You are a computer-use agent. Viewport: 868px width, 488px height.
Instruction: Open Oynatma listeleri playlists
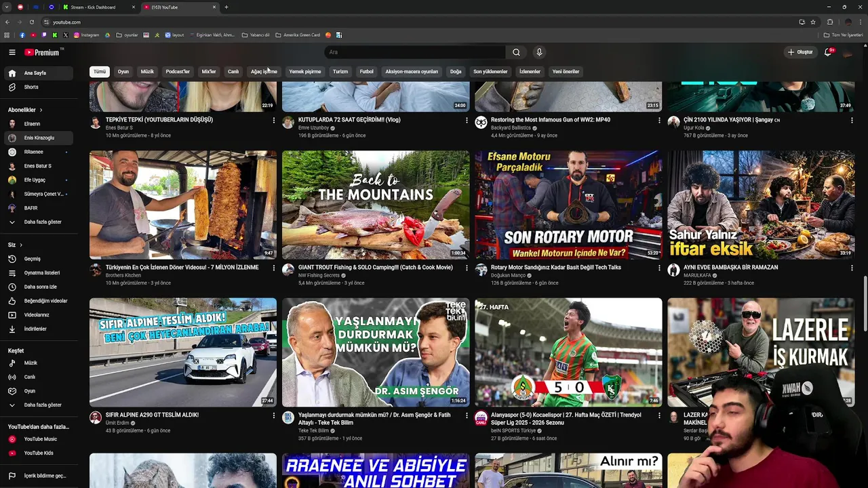[39, 272]
